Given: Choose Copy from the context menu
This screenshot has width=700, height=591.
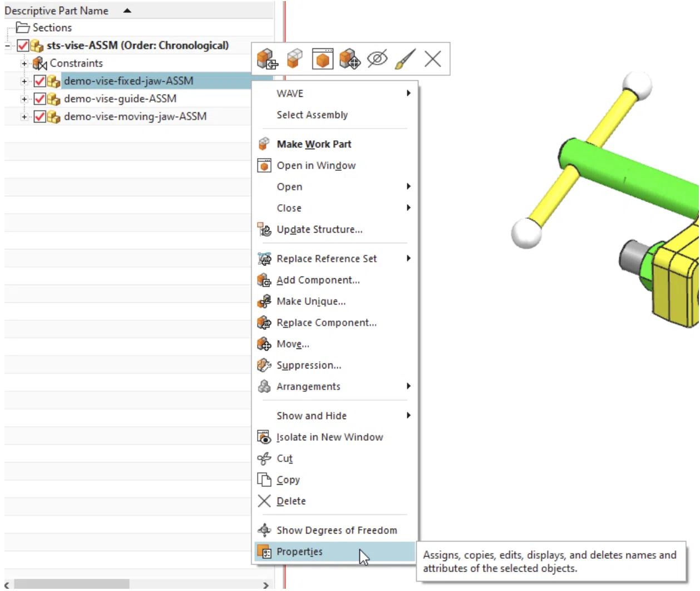Looking at the screenshot, I should tap(335, 480).
